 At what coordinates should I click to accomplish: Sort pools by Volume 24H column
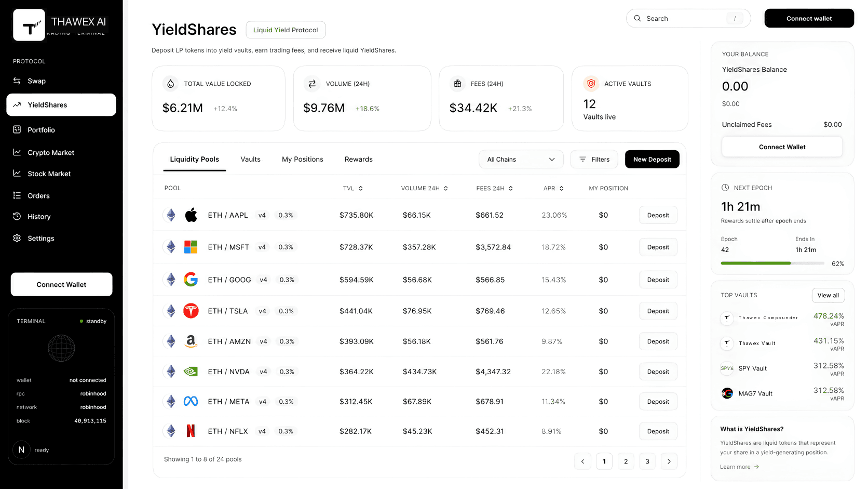(x=424, y=188)
